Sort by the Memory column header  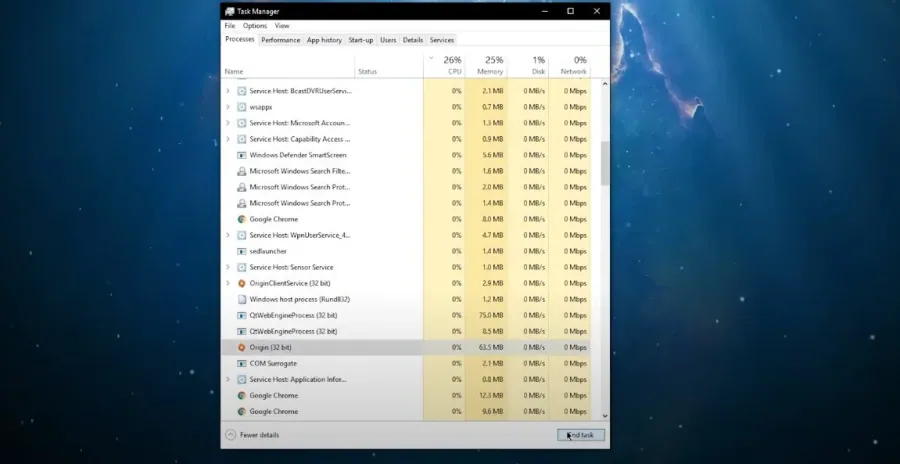pyautogui.click(x=486, y=65)
